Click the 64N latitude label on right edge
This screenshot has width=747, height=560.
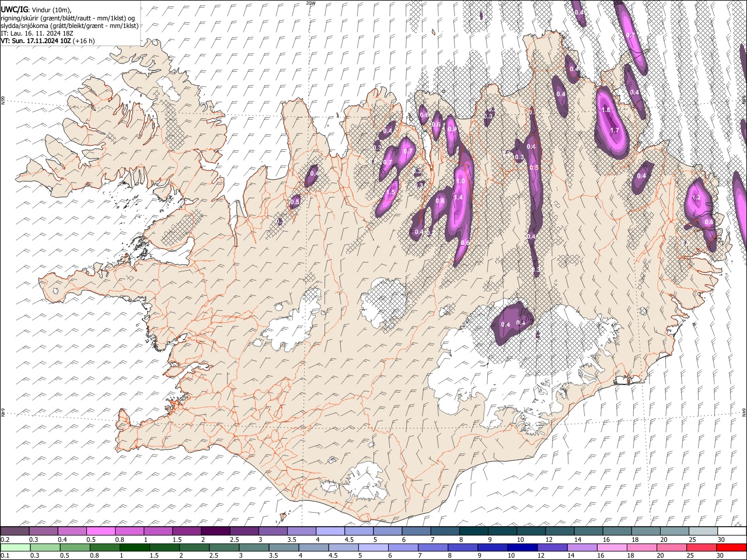744,412
